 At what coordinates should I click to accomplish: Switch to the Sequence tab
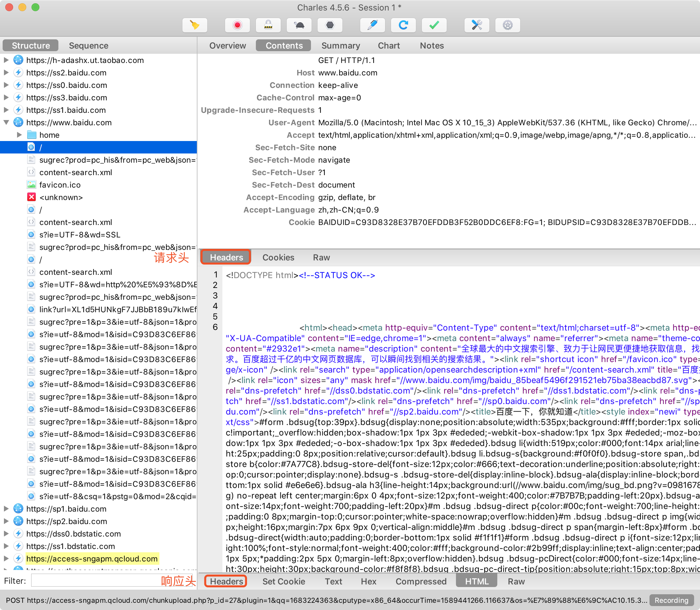(89, 46)
